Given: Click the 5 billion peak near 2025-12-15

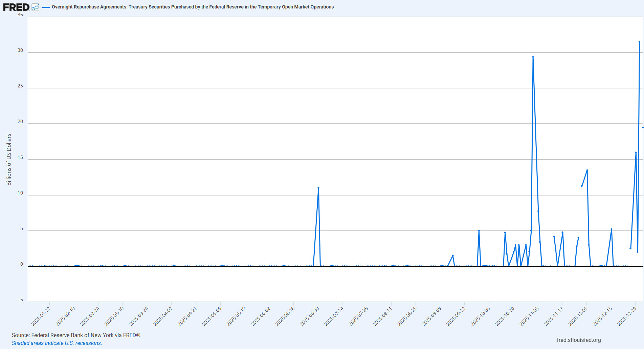Looking at the screenshot, I should (x=612, y=229).
